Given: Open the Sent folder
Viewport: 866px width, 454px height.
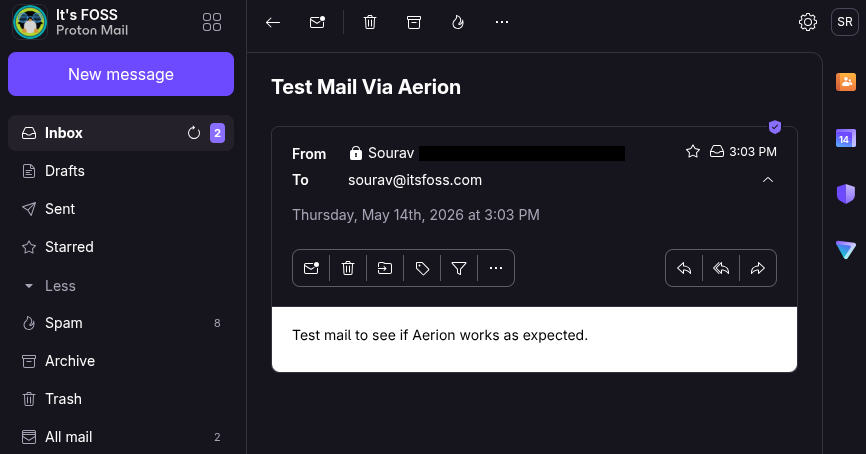Looking at the screenshot, I should point(121,209).
